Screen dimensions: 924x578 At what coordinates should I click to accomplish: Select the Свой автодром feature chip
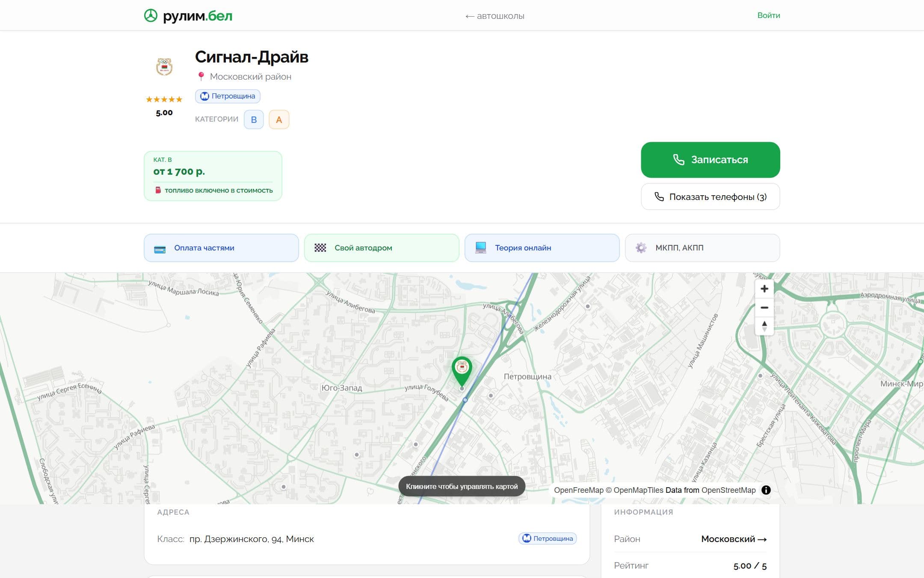tap(382, 248)
